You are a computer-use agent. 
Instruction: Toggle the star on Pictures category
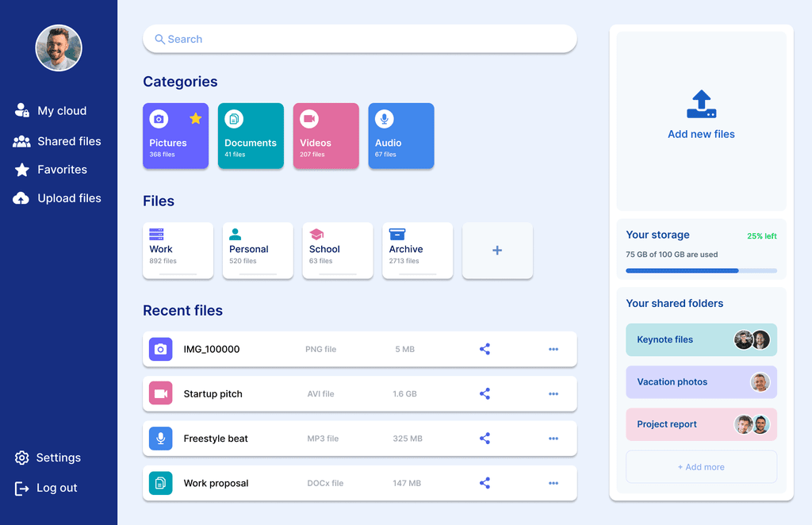pyautogui.click(x=195, y=119)
